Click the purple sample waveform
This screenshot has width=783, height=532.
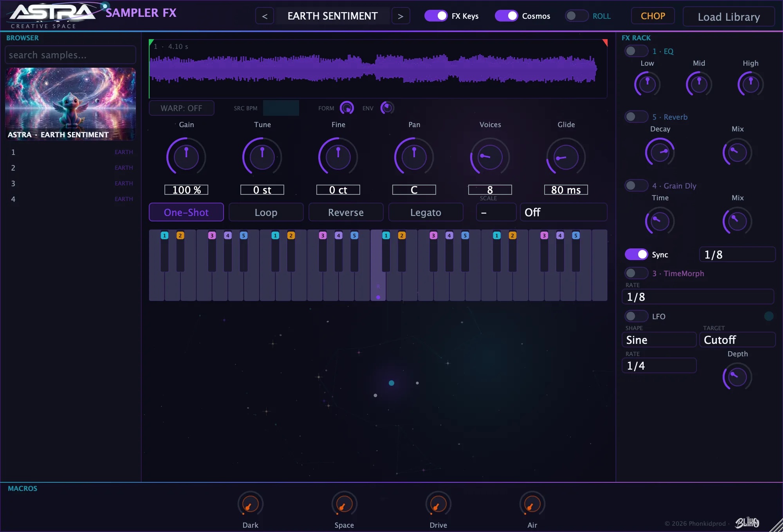[x=374, y=69]
